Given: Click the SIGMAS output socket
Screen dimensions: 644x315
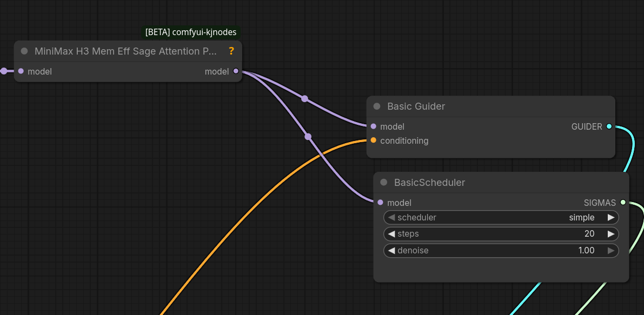Looking at the screenshot, I should (x=623, y=202).
